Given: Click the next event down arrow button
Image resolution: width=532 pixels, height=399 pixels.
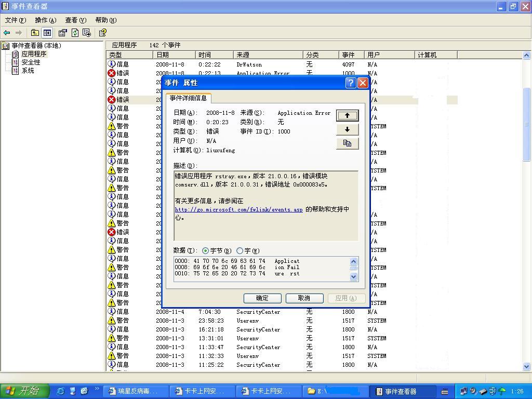Looking at the screenshot, I should coord(347,129).
